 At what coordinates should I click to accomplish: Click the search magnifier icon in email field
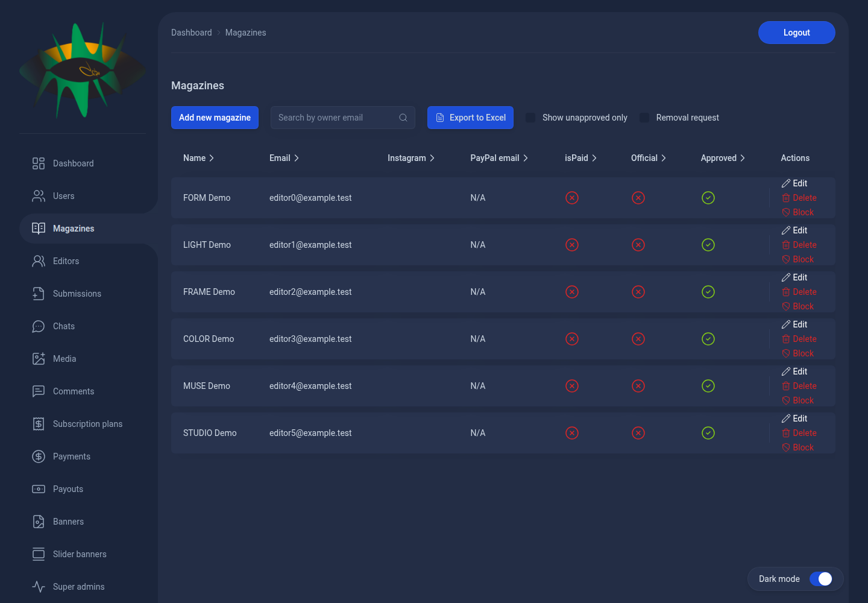403,118
